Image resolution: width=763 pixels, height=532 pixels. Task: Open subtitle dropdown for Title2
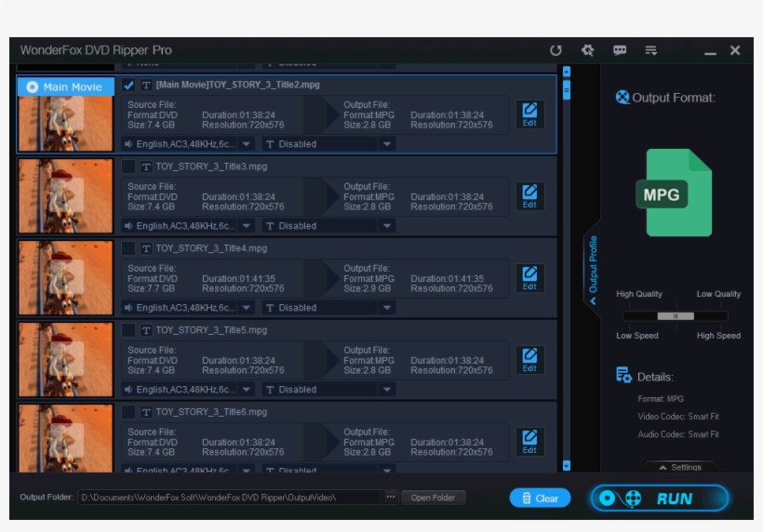click(387, 144)
